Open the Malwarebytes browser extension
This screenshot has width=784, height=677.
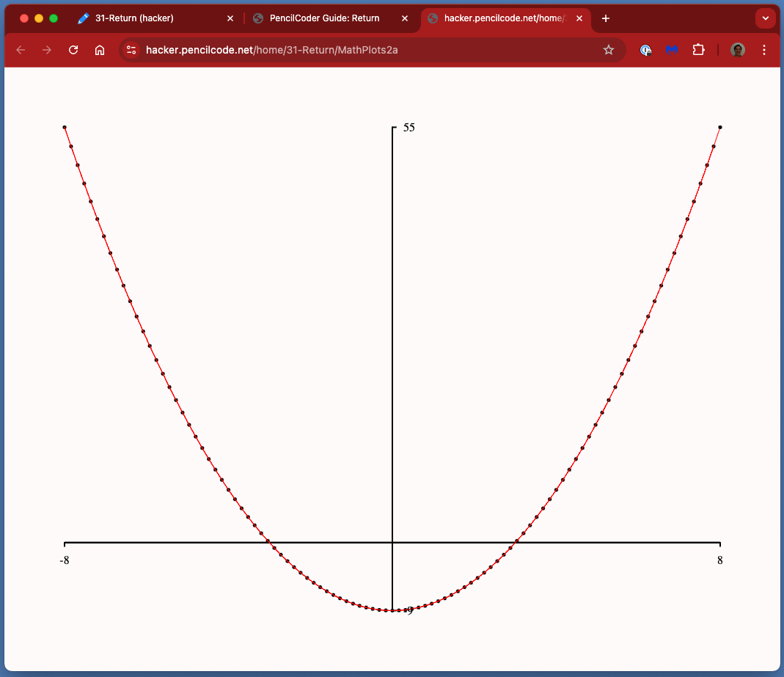tap(672, 50)
